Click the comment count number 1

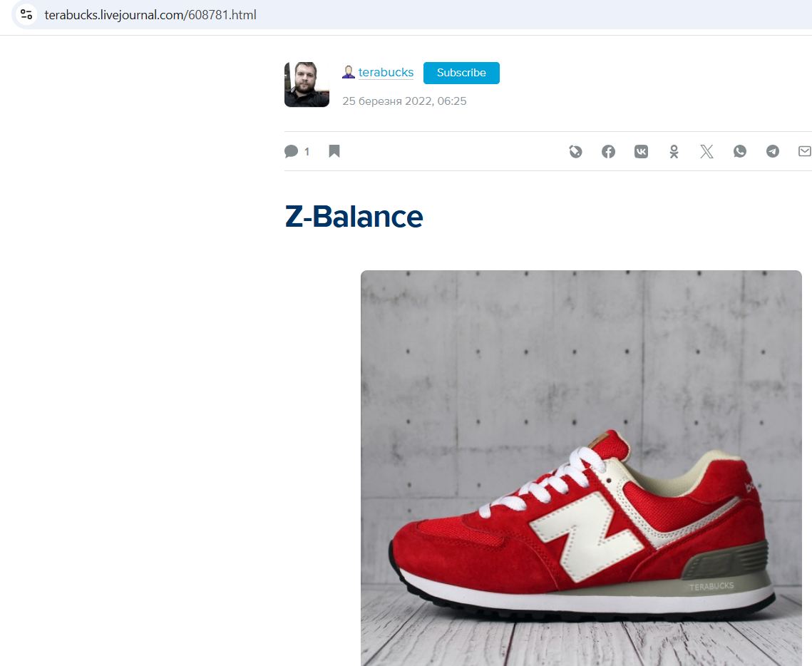point(307,152)
